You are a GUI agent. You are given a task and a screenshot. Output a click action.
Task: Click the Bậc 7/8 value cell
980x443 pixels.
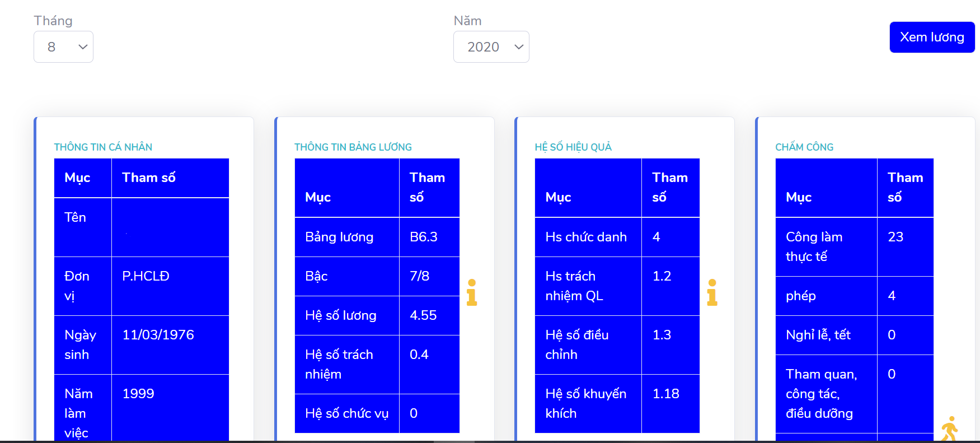click(x=429, y=276)
